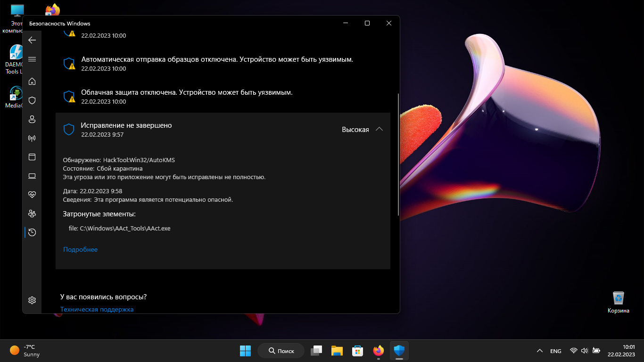
Task: Click the Высокая severity label
Action: (x=355, y=129)
